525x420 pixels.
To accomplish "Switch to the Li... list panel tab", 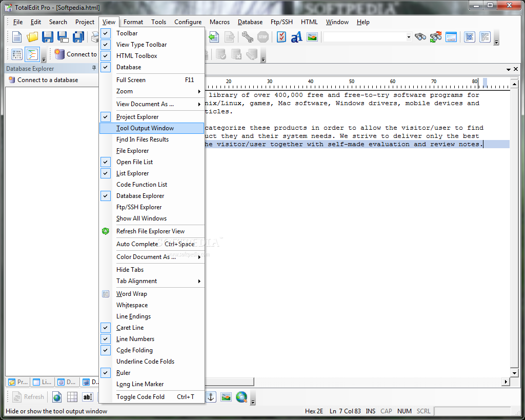I will (43, 382).
